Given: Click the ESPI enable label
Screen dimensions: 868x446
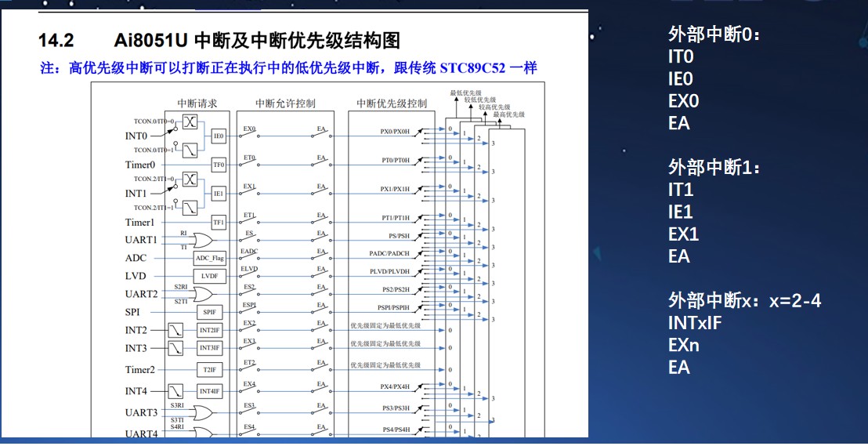Looking at the screenshot, I should pyautogui.click(x=249, y=305).
